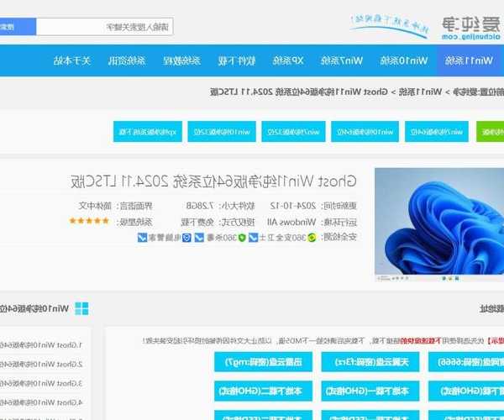Click the 关于本站 navigation item
The height and width of the screenshot is (420, 504).
[x=73, y=60]
